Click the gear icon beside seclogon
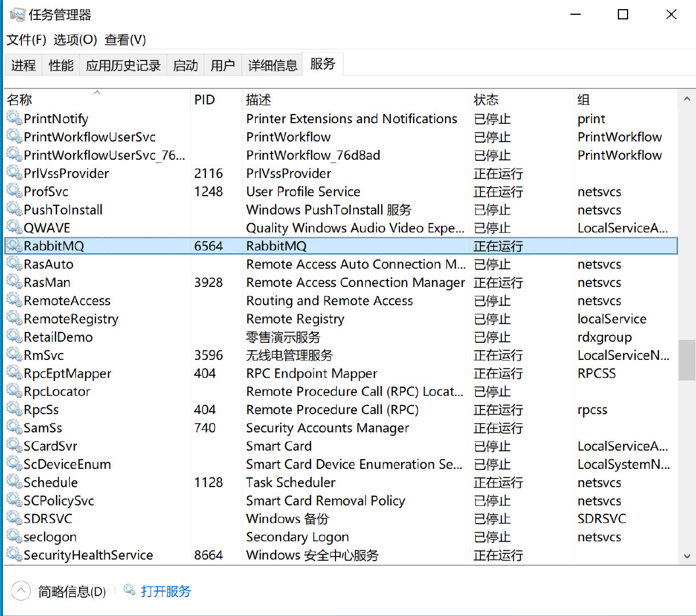The height and width of the screenshot is (616, 696). [x=14, y=537]
